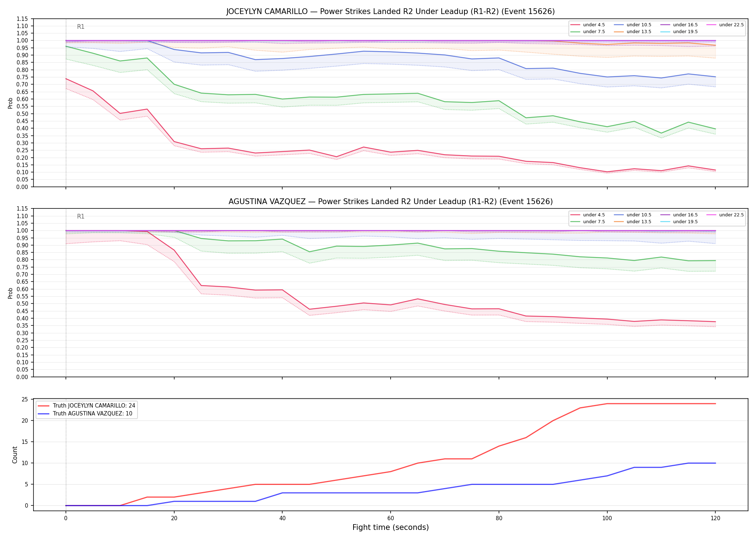Click the AGUSTINA VAZQUEZ chart title
The height and width of the screenshot is (540, 756).
[x=391, y=202]
